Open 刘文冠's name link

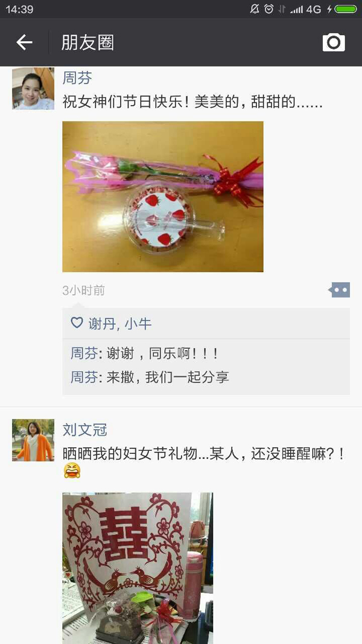click(84, 430)
